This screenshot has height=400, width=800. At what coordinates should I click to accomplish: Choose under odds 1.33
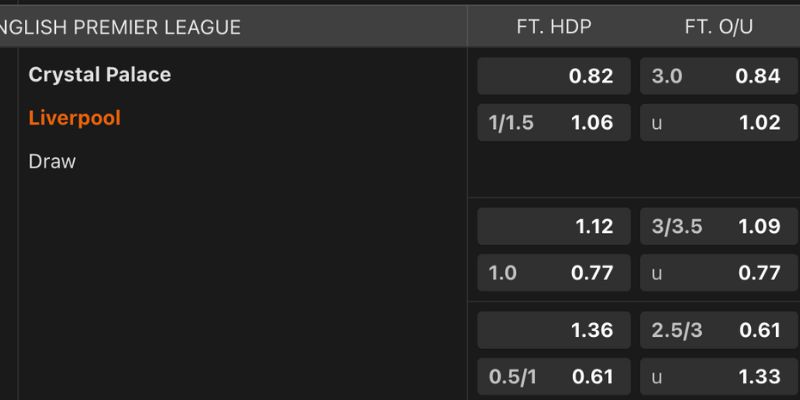point(716,377)
